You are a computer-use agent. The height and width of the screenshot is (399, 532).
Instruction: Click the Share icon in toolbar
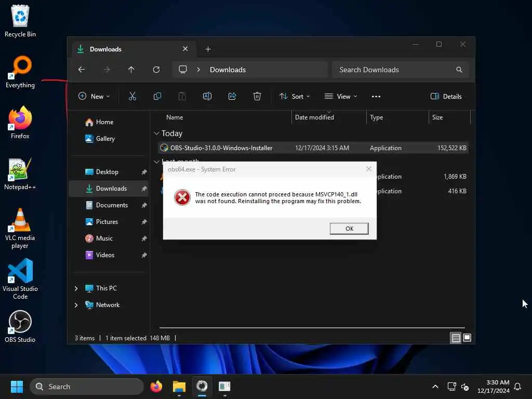[232, 96]
